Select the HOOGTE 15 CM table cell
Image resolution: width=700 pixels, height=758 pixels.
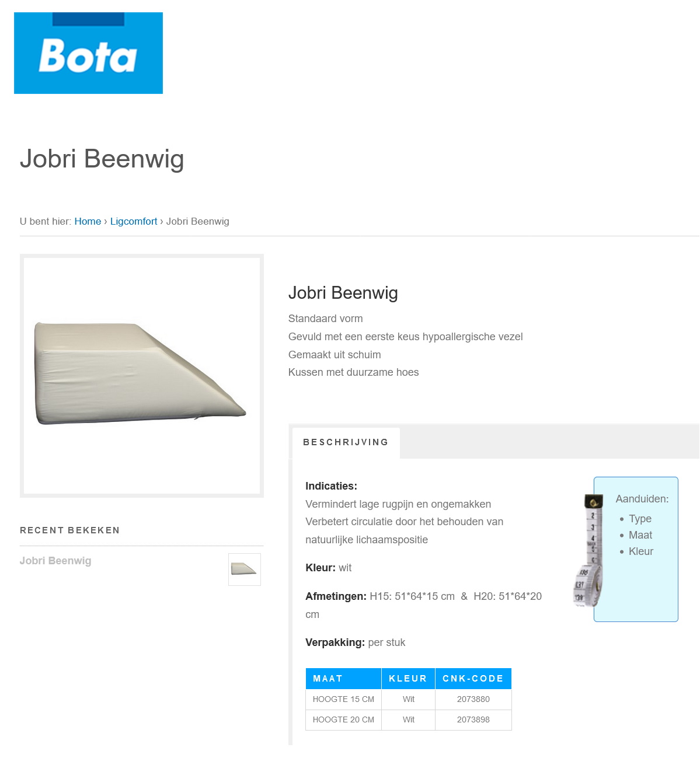(343, 699)
